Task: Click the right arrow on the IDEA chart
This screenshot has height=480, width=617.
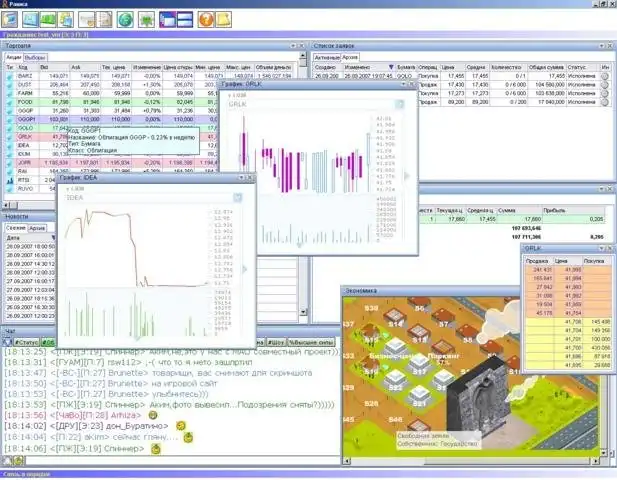Action: pos(245,269)
